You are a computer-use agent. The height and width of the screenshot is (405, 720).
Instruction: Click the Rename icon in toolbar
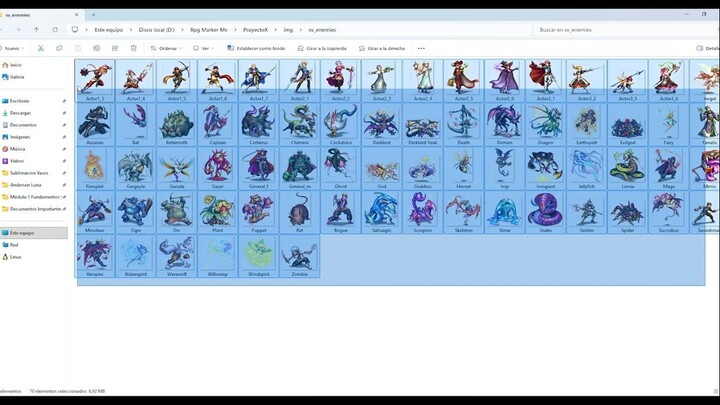(x=96, y=48)
